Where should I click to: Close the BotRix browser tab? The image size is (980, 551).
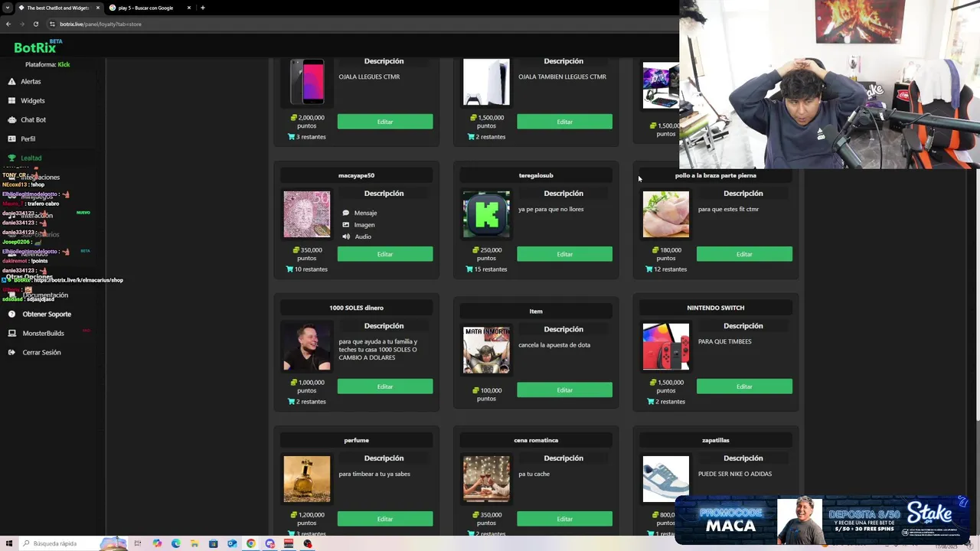coord(97,8)
